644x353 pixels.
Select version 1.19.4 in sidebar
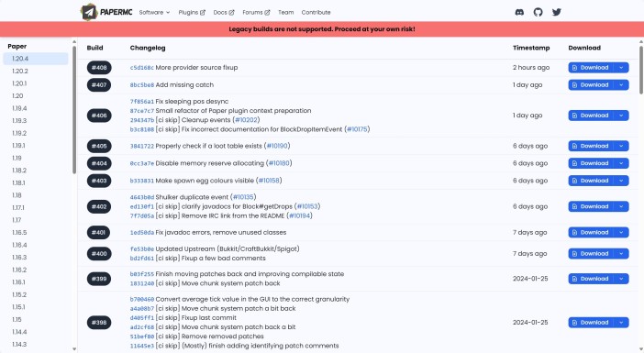tap(36, 108)
